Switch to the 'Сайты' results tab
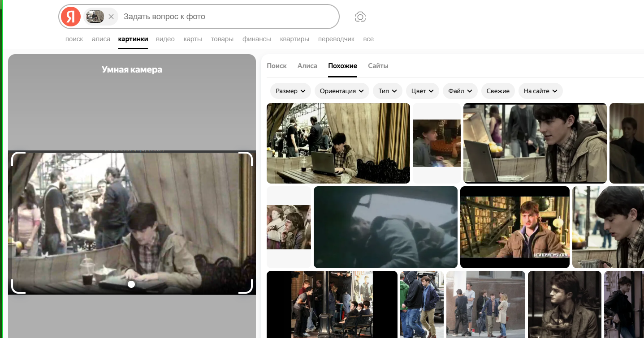The height and width of the screenshot is (338, 644). 378,66
